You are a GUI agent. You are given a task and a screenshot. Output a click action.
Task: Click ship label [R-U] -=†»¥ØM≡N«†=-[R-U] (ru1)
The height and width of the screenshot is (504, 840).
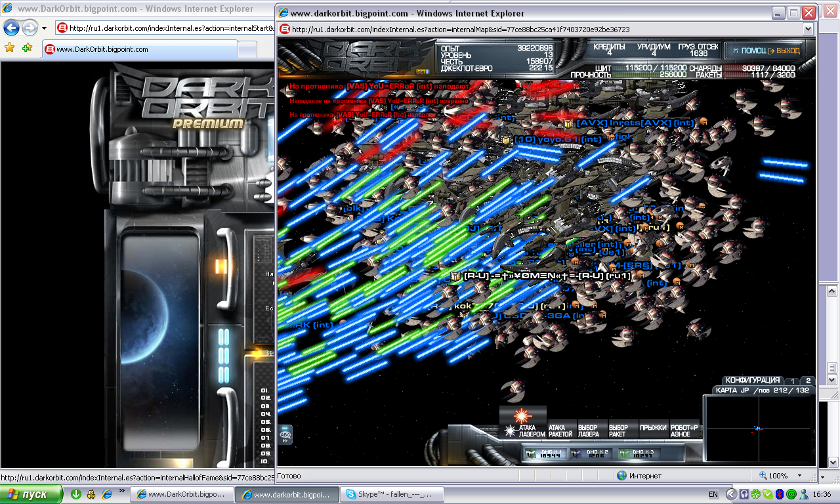(547, 276)
